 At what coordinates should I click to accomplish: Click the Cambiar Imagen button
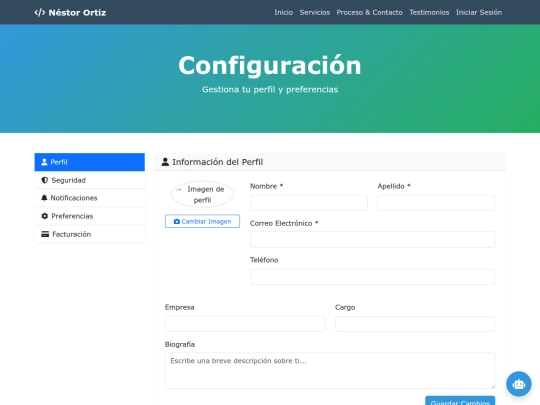(202, 221)
